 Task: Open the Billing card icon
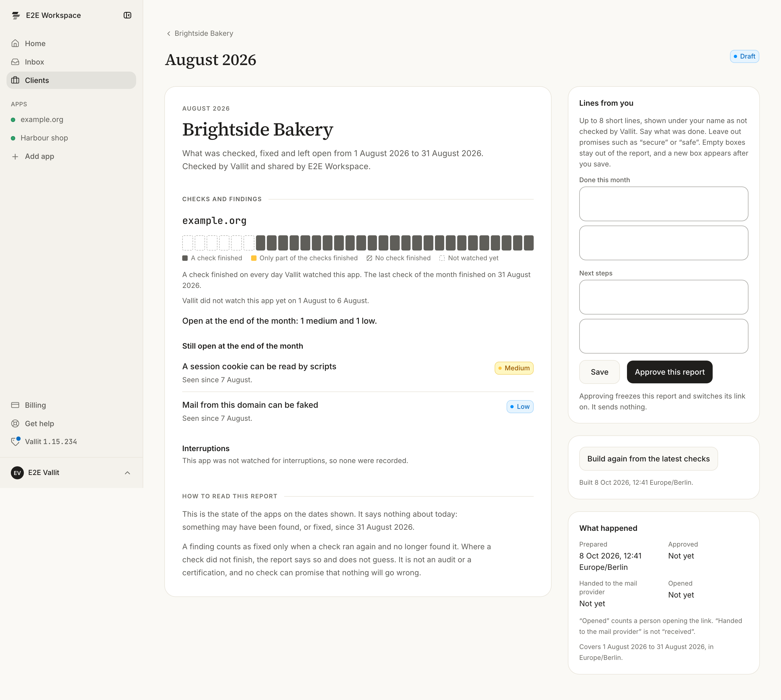pyautogui.click(x=15, y=405)
